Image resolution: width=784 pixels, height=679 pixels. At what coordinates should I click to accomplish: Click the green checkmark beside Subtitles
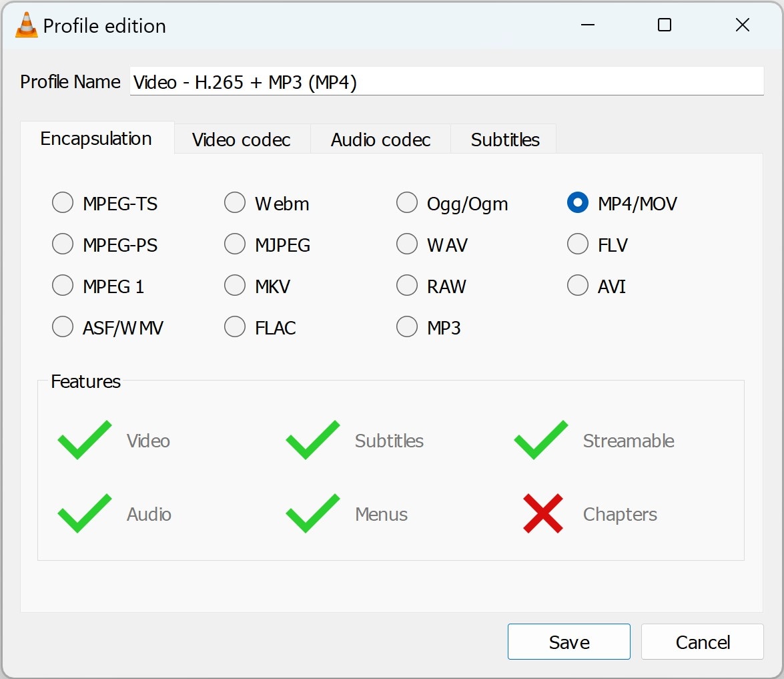coord(312,440)
